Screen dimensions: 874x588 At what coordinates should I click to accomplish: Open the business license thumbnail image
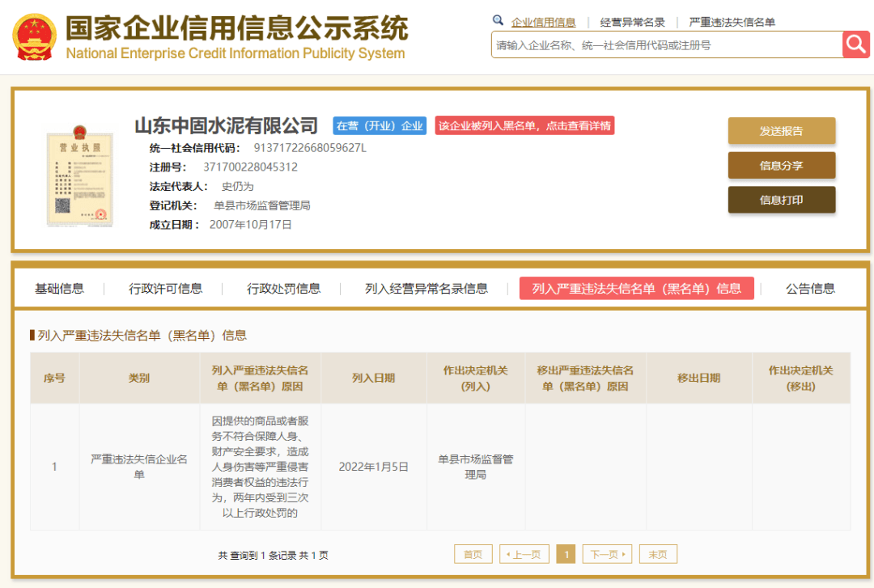(78, 176)
